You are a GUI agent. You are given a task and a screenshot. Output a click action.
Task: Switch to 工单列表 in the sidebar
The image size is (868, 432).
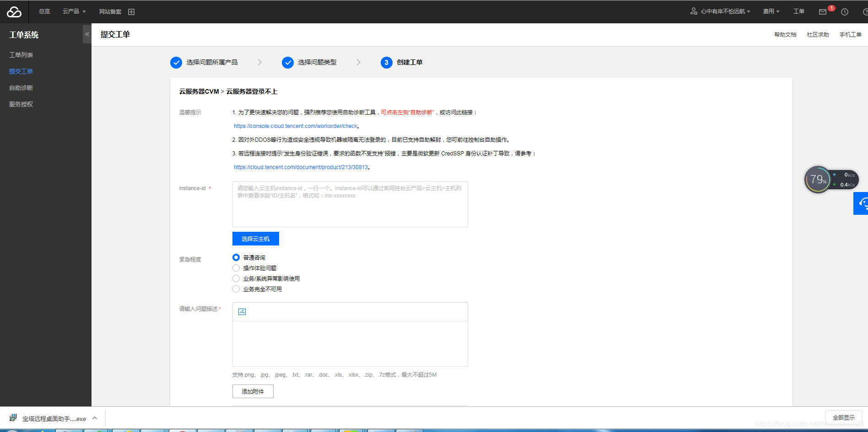21,54
